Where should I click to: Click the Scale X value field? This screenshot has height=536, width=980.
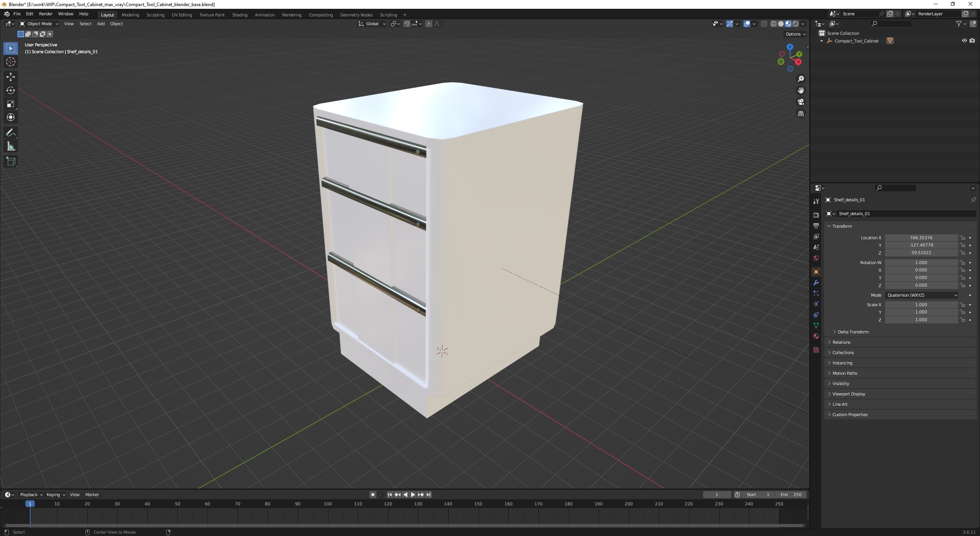tap(921, 305)
